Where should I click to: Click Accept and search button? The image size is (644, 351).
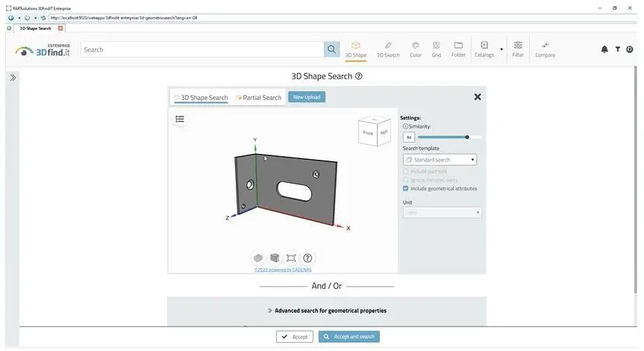click(x=349, y=337)
